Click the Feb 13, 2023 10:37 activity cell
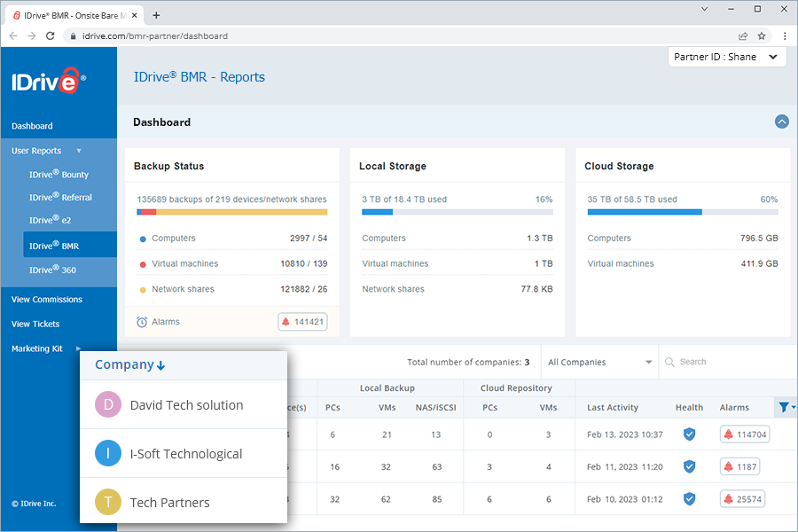The image size is (798, 532). pos(625,434)
